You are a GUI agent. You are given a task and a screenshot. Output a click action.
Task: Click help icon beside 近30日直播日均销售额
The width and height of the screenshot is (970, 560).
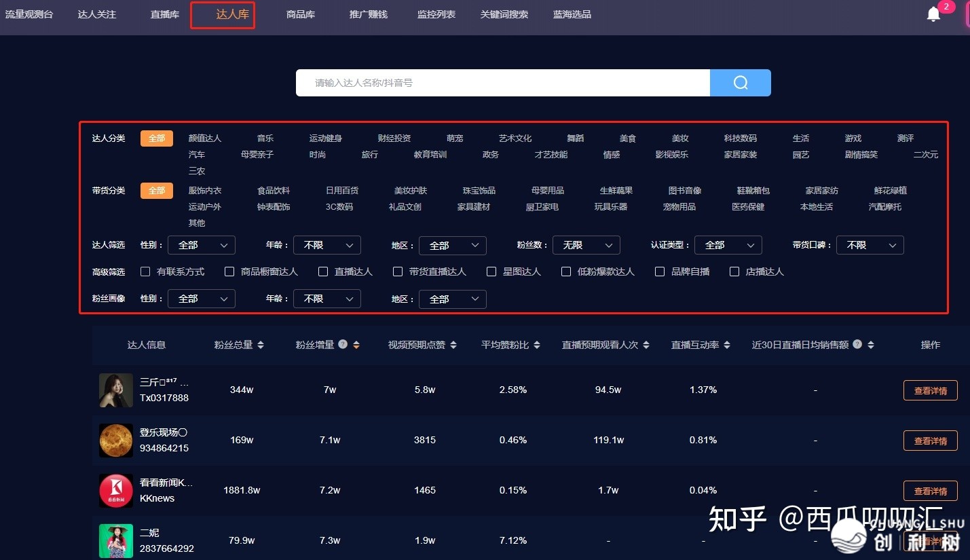[x=857, y=344]
